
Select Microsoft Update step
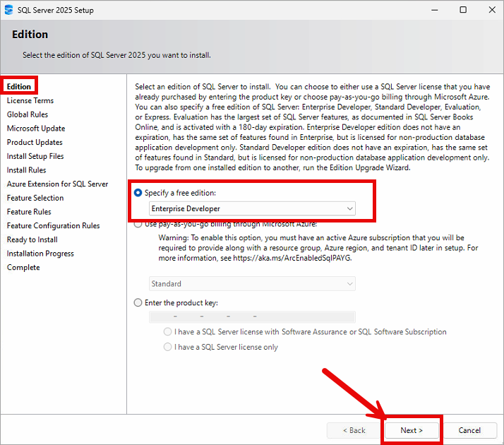tap(36, 129)
